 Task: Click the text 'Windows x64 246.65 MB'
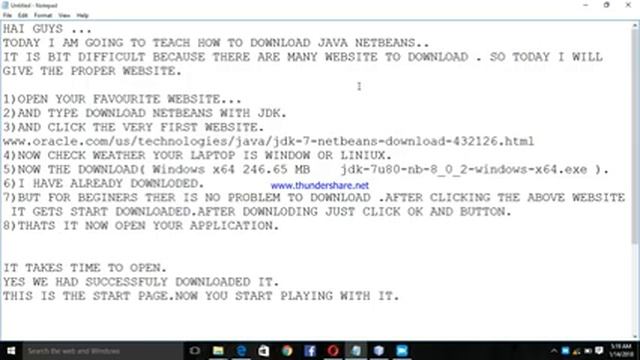tap(231, 169)
